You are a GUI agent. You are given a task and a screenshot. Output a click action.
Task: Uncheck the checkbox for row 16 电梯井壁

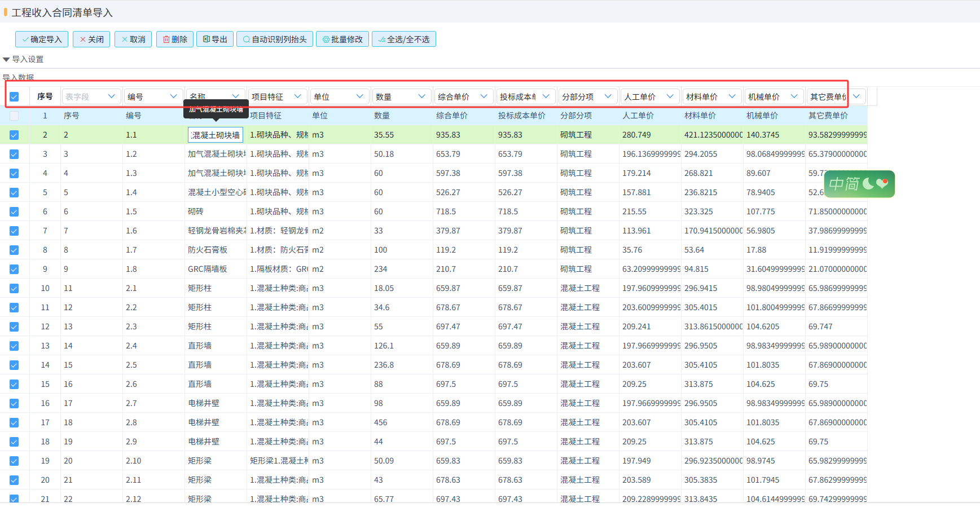[14, 403]
